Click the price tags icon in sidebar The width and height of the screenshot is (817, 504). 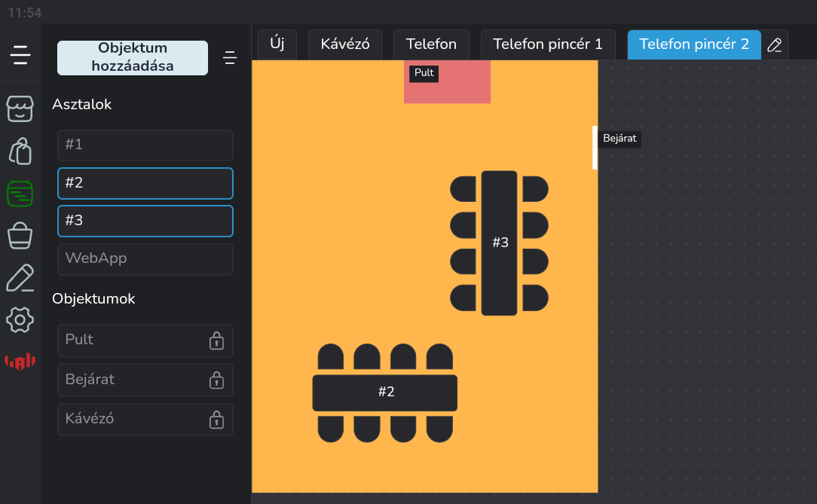(x=20, y=151)
